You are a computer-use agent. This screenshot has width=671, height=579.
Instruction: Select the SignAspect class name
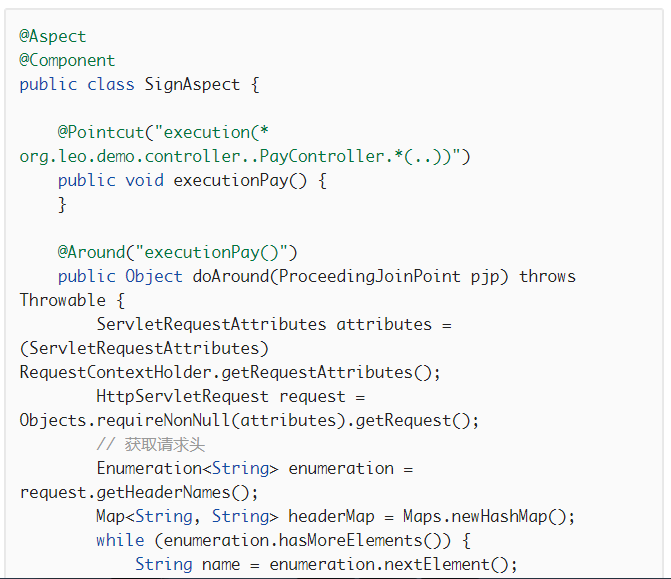point(192,84)
